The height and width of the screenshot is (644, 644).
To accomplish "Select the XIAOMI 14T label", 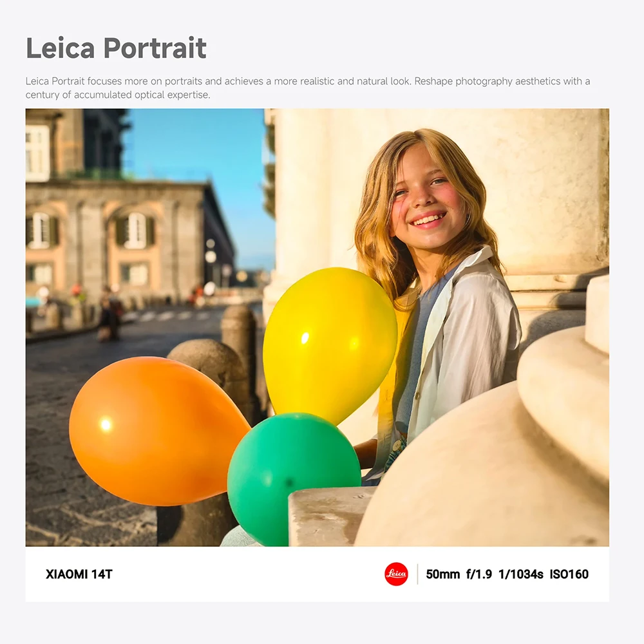I will pyautogui.click(x=79, y=574).
